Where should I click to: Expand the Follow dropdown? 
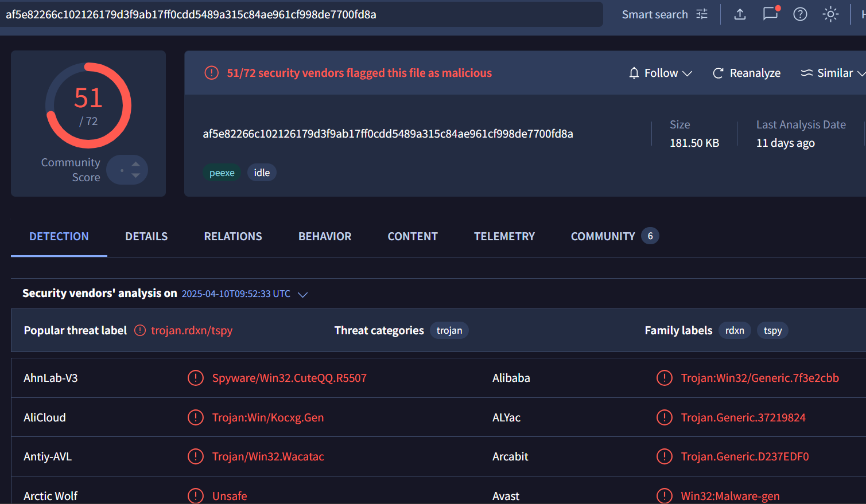click(x=688, y=73)
